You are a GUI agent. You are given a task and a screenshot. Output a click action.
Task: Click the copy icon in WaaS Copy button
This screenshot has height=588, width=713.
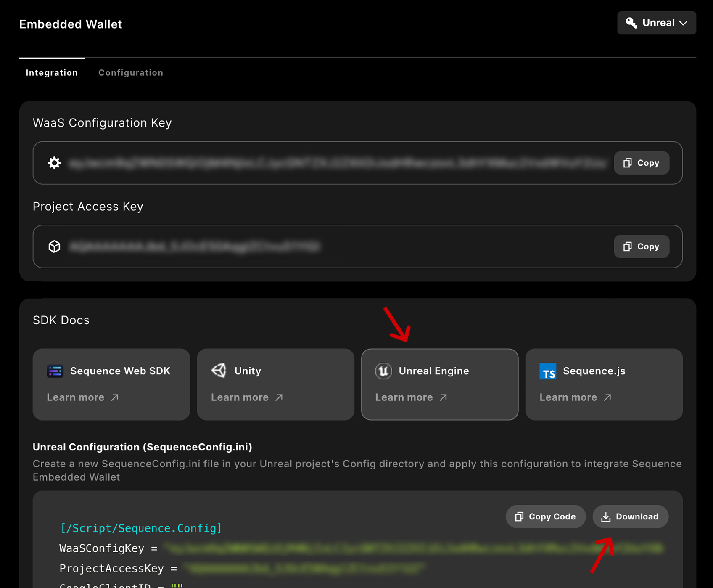click(627, 163)
